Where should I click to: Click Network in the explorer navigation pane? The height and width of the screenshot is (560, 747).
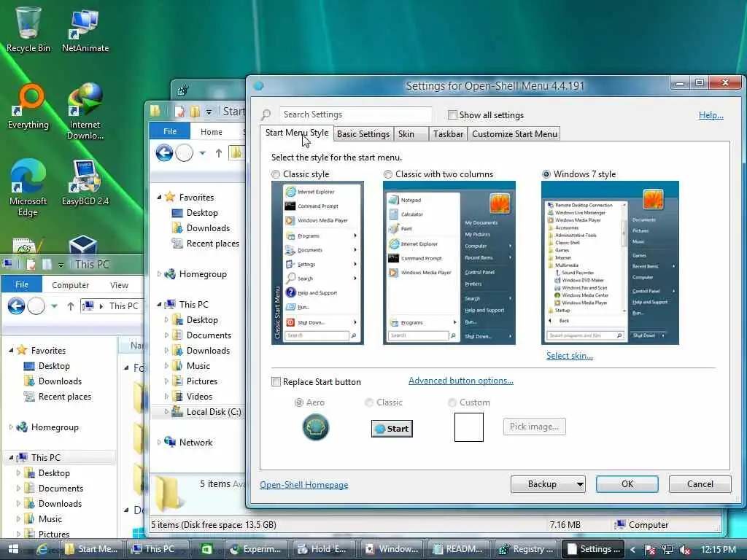(x=196, y=443)
